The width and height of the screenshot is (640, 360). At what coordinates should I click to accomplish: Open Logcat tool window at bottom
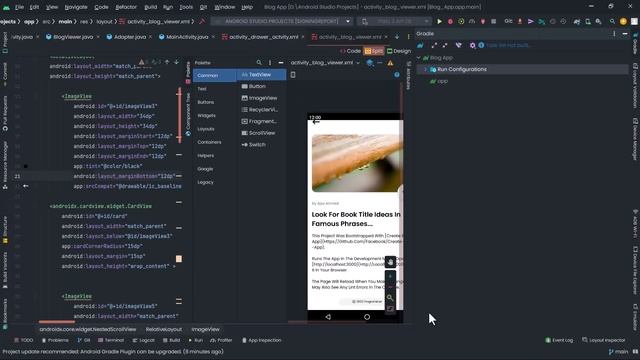tap(144, 340)
